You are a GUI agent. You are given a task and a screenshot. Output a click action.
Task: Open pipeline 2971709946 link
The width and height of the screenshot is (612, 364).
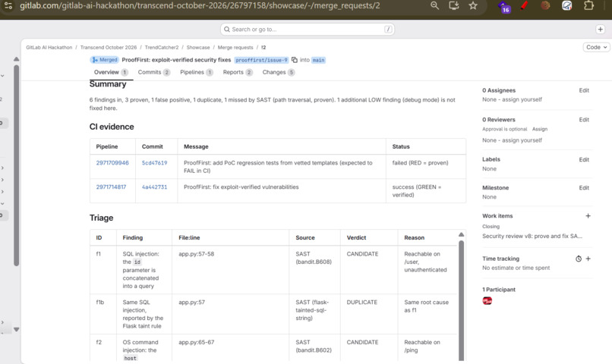tap(112, 163)
